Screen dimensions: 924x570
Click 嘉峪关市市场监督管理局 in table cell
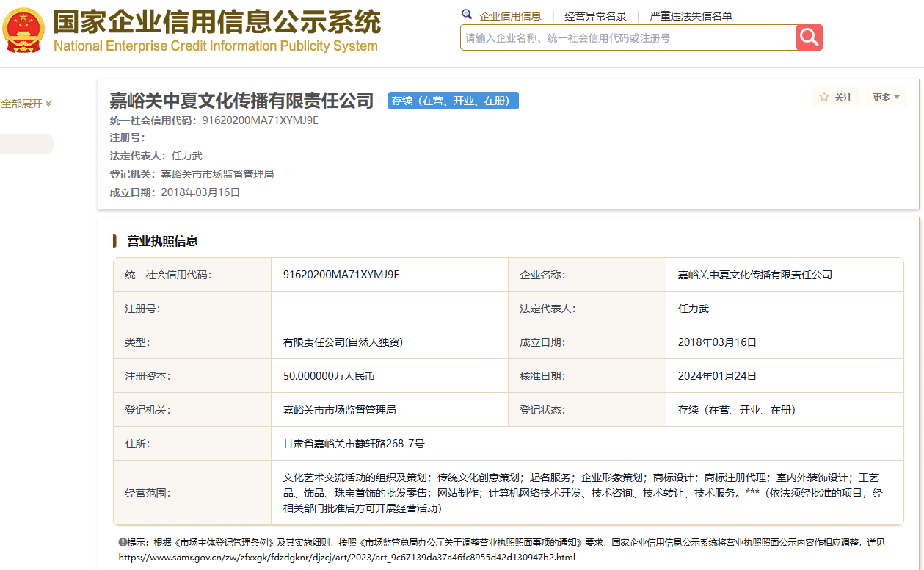tap(339, 410)
